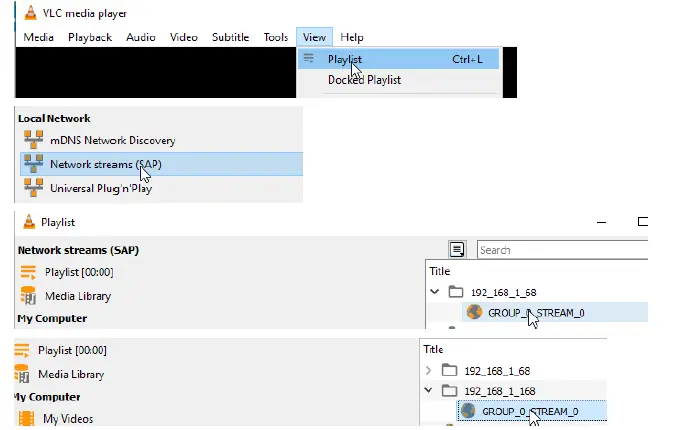Click the View menu
Screen dimensions: 684x430
pyautogui.click(x=314, y=38)
